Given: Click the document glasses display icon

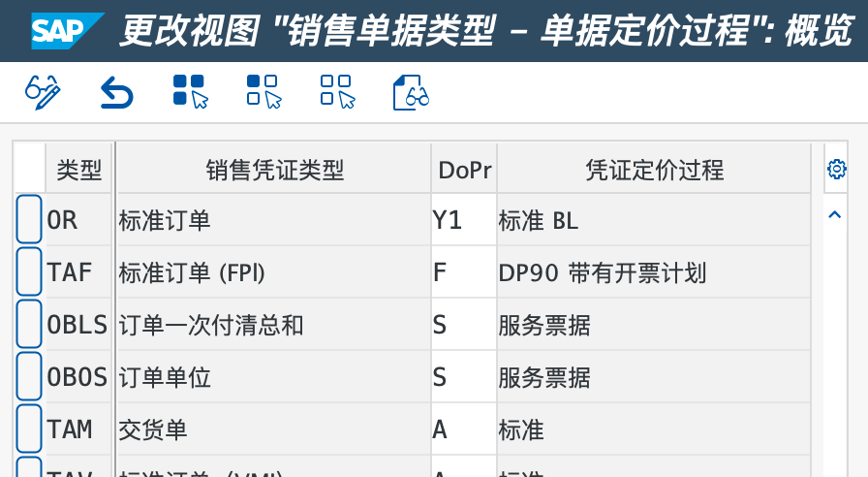Looking at the screenshot, I should coord(411,93).
